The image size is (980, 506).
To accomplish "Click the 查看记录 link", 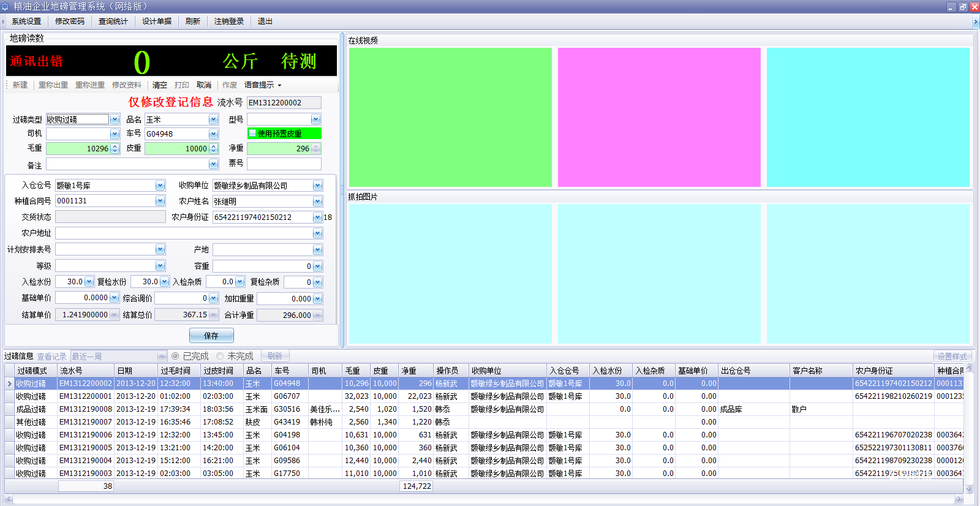I will click(51, 356).
